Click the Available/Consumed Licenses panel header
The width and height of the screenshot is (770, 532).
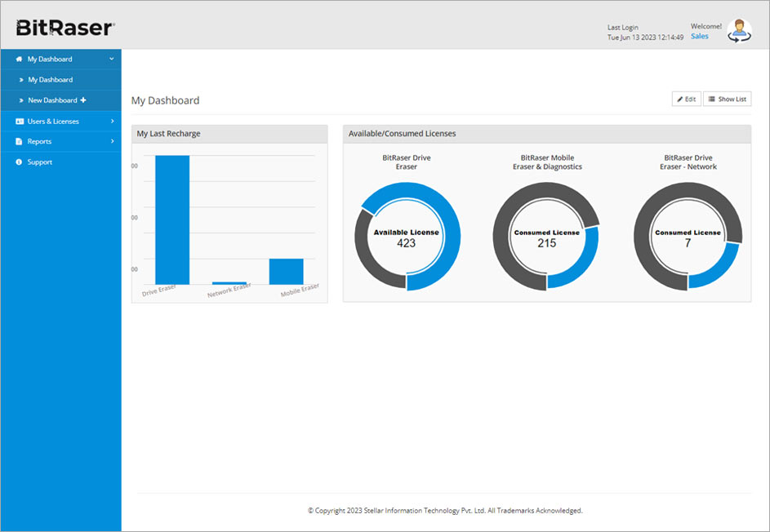(547, 134)
